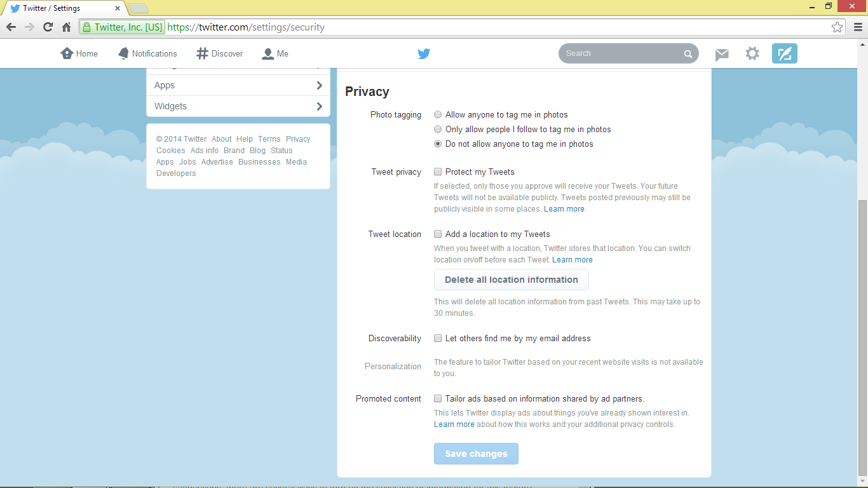Click the Twitter bird logo in the header
The image size is (868, 488).
coord(424,53)
